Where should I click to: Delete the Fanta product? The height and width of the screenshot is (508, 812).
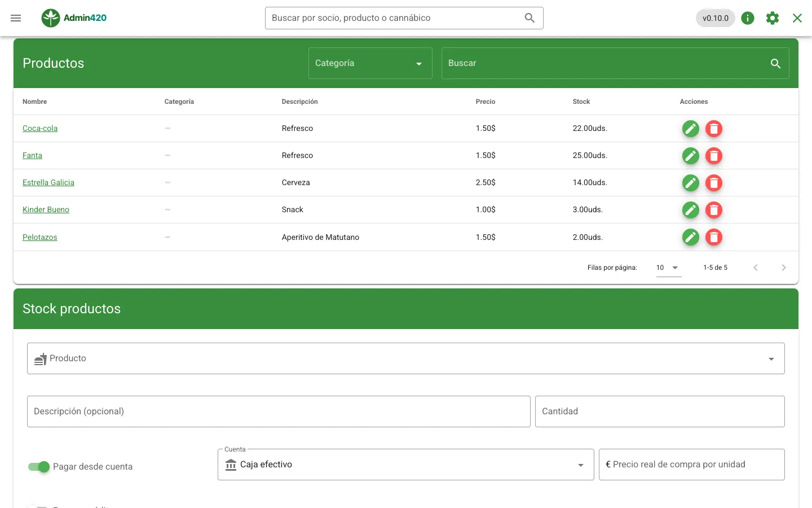pos(714,156)
